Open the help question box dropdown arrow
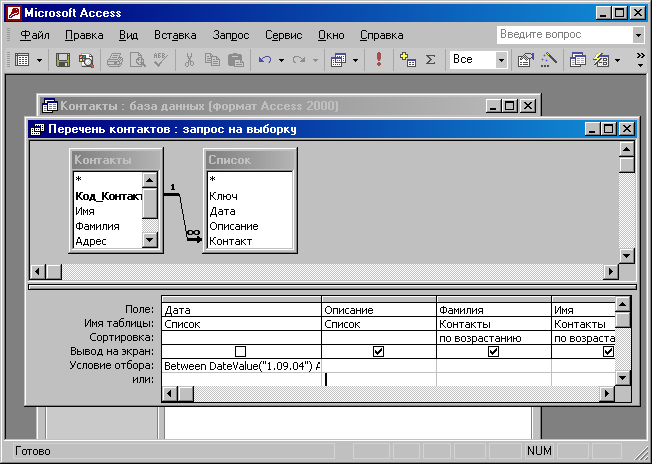This screenshot has width=652, height=464. point(638,35)
